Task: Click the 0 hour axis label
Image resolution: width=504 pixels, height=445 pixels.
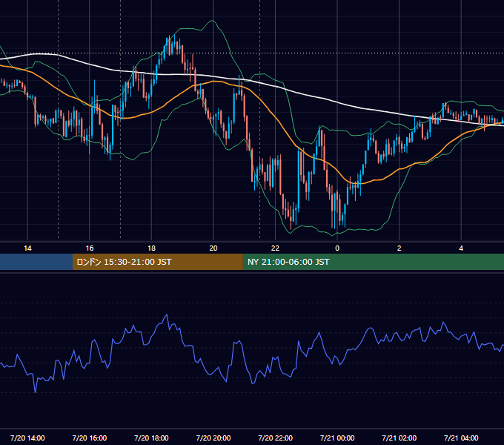Action: coord(337,248)
